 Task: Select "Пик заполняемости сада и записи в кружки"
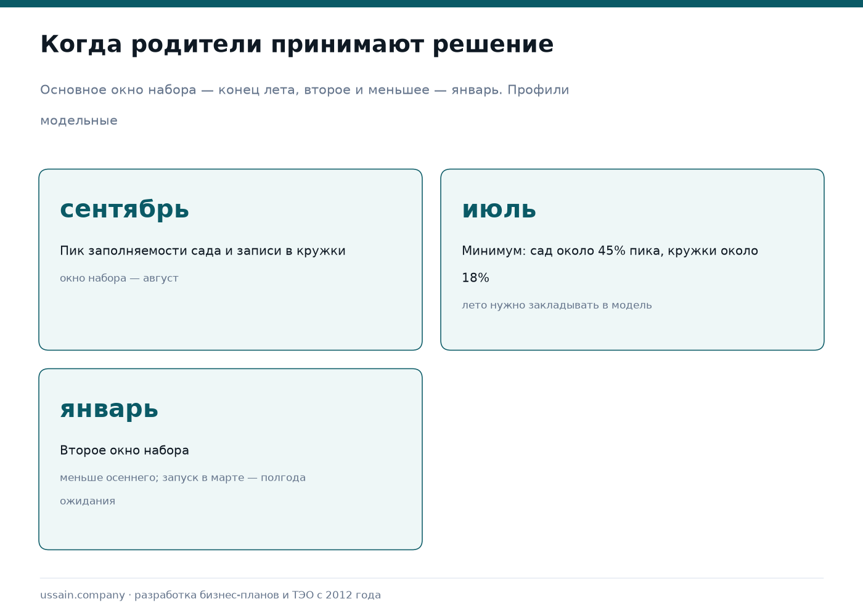[x=203, y=251]
